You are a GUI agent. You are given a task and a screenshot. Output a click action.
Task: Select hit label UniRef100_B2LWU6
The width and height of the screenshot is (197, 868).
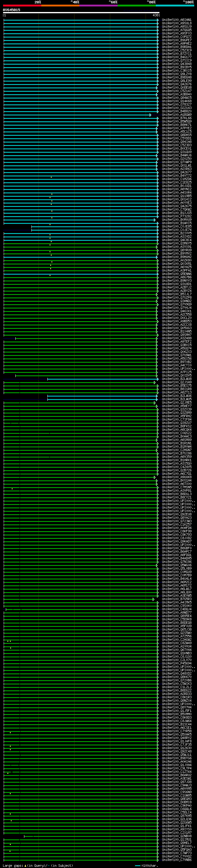(177, 396)
